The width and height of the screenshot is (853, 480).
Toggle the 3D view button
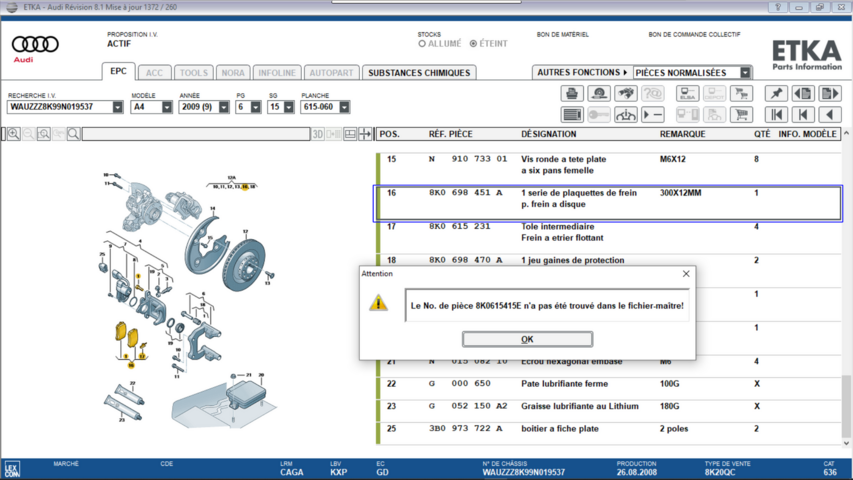[x=318, y=134]
